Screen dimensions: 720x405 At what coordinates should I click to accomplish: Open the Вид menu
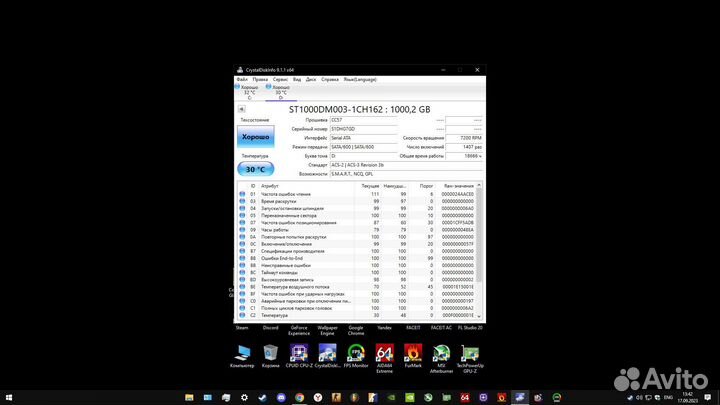pyautogui.click(x=297, y=79)
